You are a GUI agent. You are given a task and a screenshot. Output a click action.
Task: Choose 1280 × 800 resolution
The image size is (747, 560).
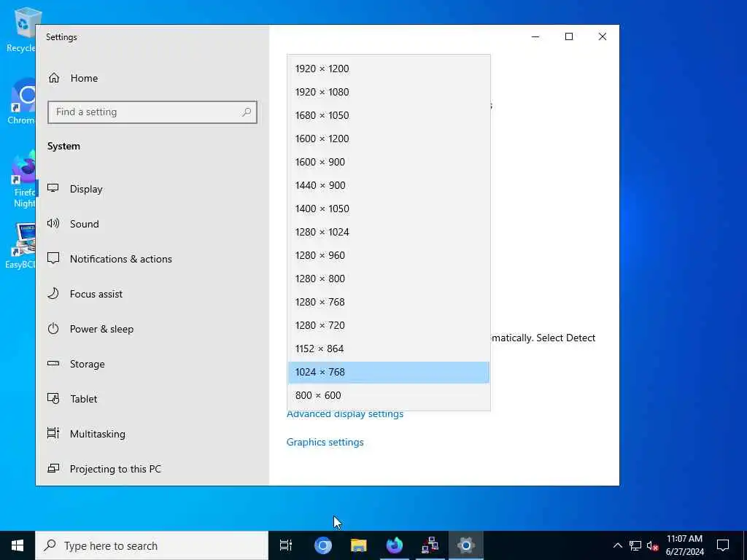point(388,279)
